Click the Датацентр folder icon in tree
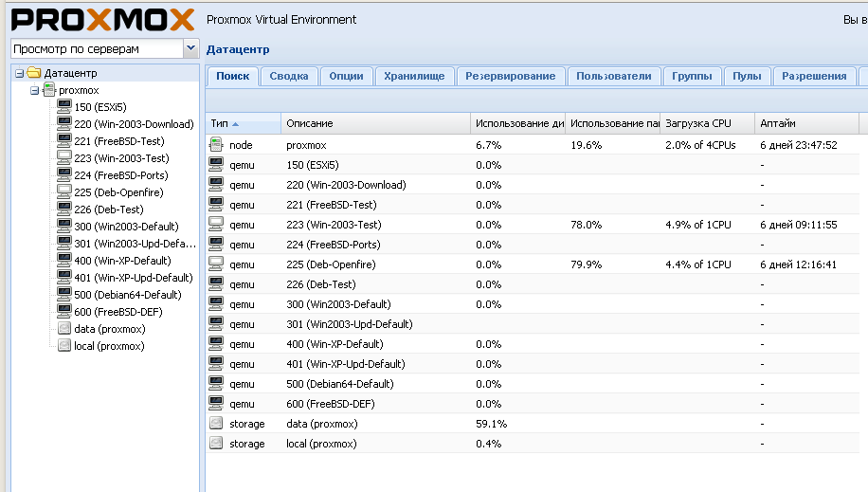The height and width of the screenshot is (492, 868). pos(34,73)
